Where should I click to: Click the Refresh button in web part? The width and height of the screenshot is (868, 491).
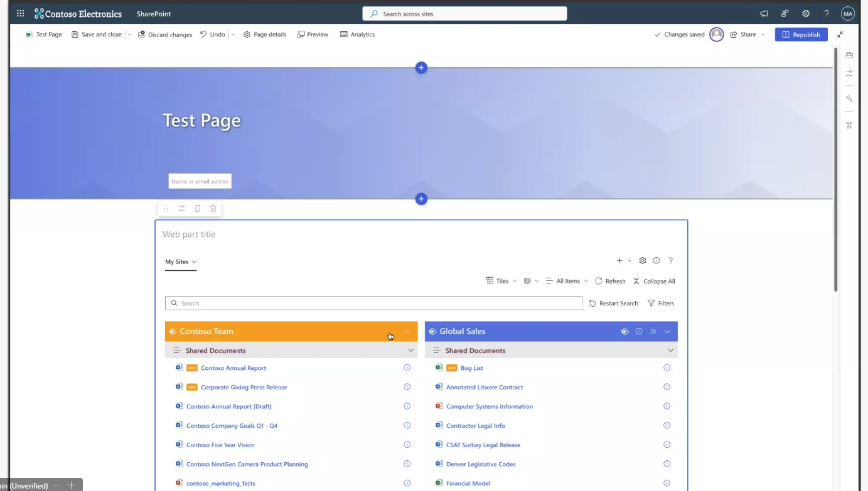click(x=610, y=281)
